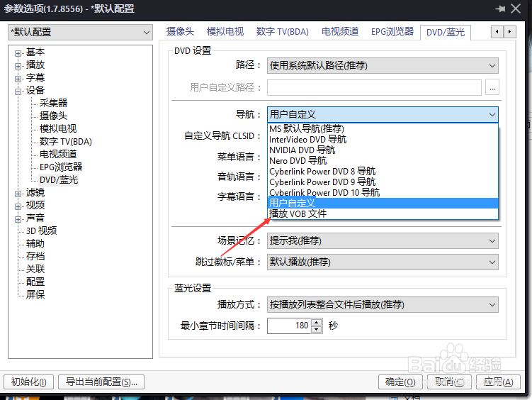
Task: Expand the 播放 tree node
Action: pos(18,66)
